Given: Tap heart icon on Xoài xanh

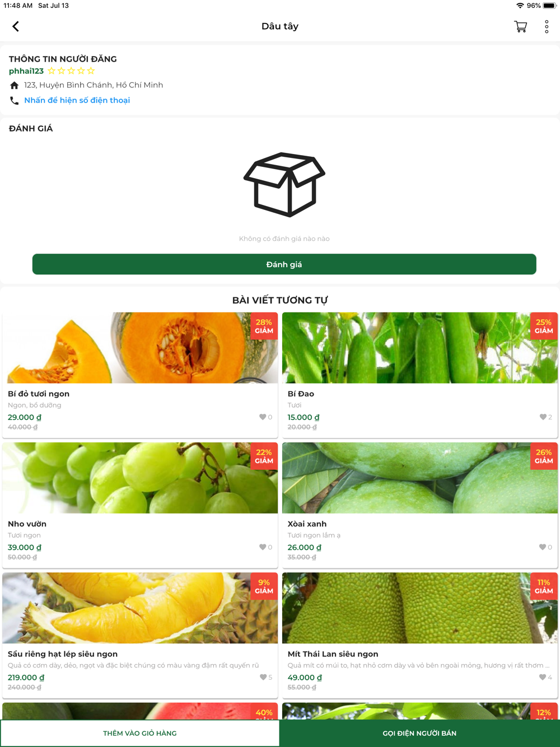Looking at the screenshot, I should pos(543,547).
